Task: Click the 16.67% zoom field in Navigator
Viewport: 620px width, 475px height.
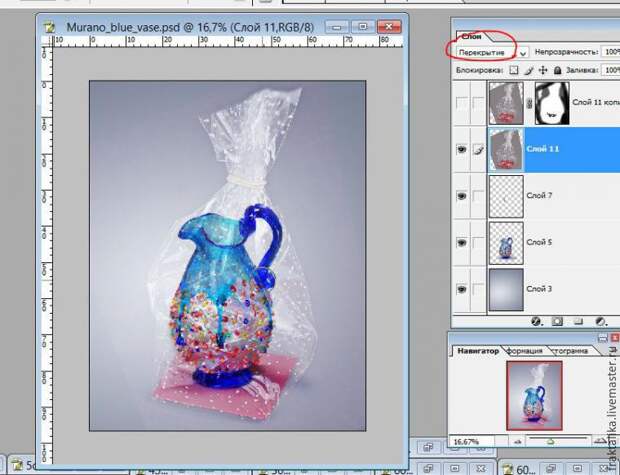Action: (469, 439)
